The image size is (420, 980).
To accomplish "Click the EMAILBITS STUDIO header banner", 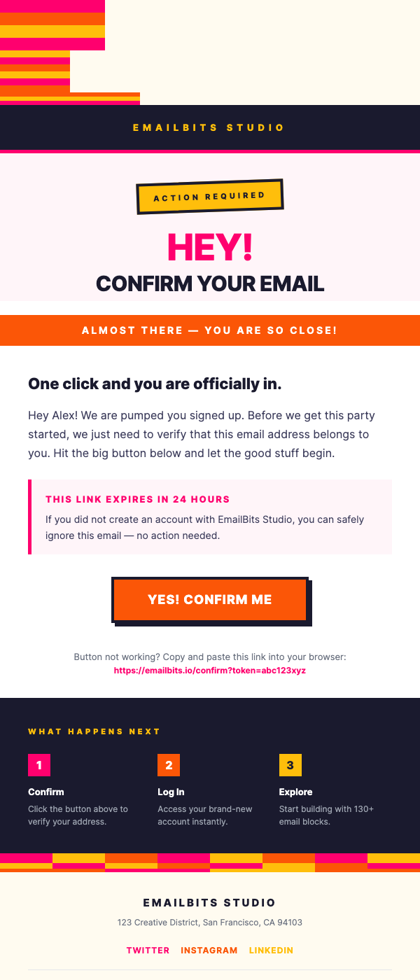I will pyautogui.click(x=210, y=127).
